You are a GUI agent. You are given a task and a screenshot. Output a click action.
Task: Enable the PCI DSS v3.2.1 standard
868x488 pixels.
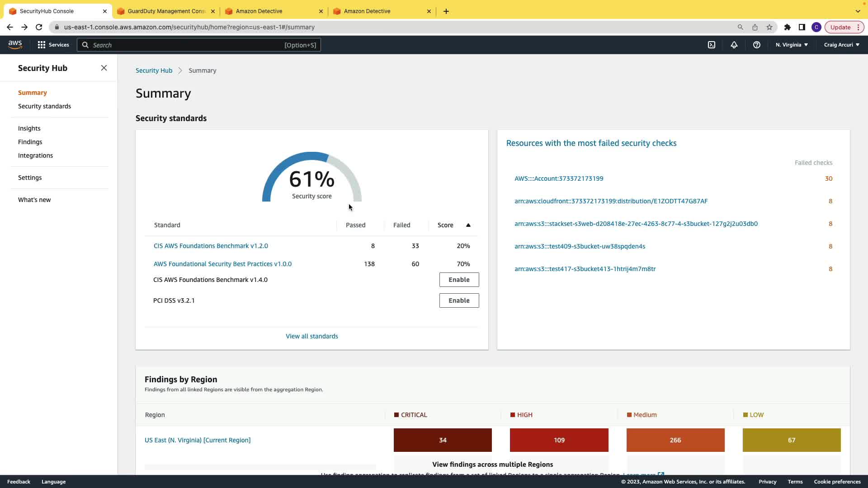click(459, 300)
